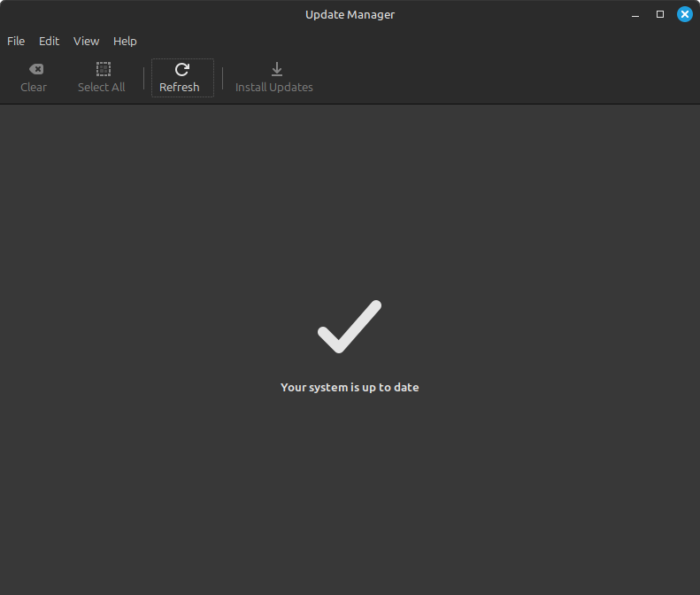The image size is (700, 595).
Task: Click the Install Updates button
Action: (274, 78)
